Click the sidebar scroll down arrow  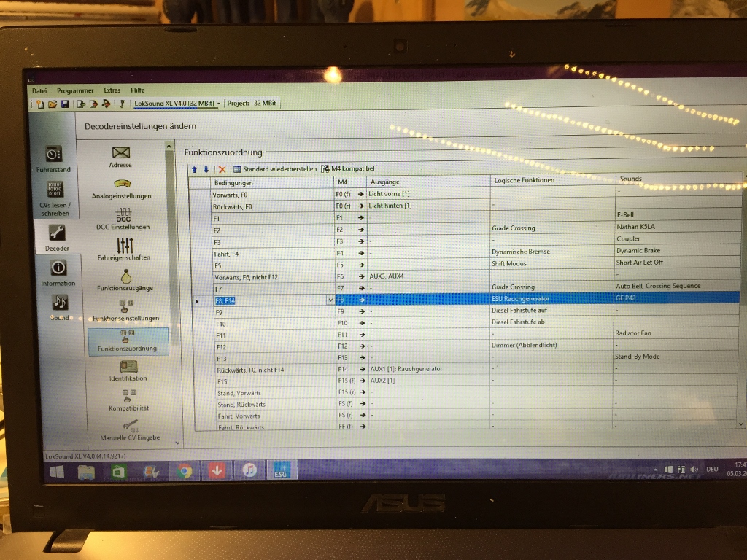(x=177, y=443)
